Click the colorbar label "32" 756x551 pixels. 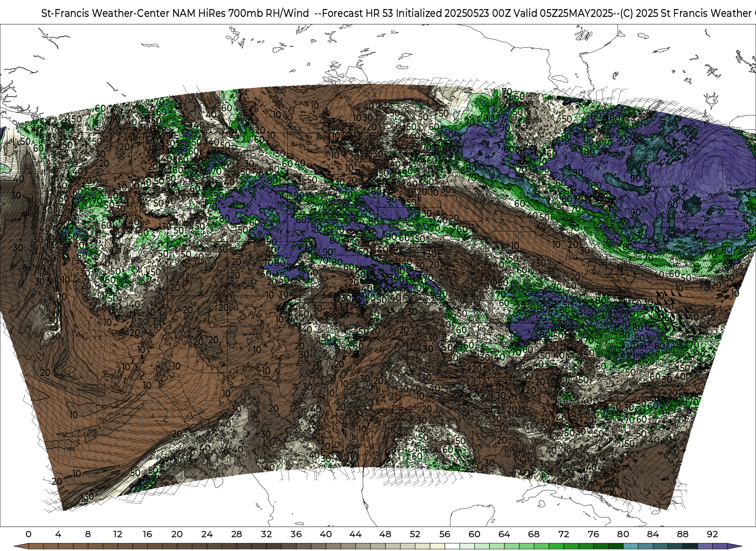pyautogui.click(x=266, y=534)
